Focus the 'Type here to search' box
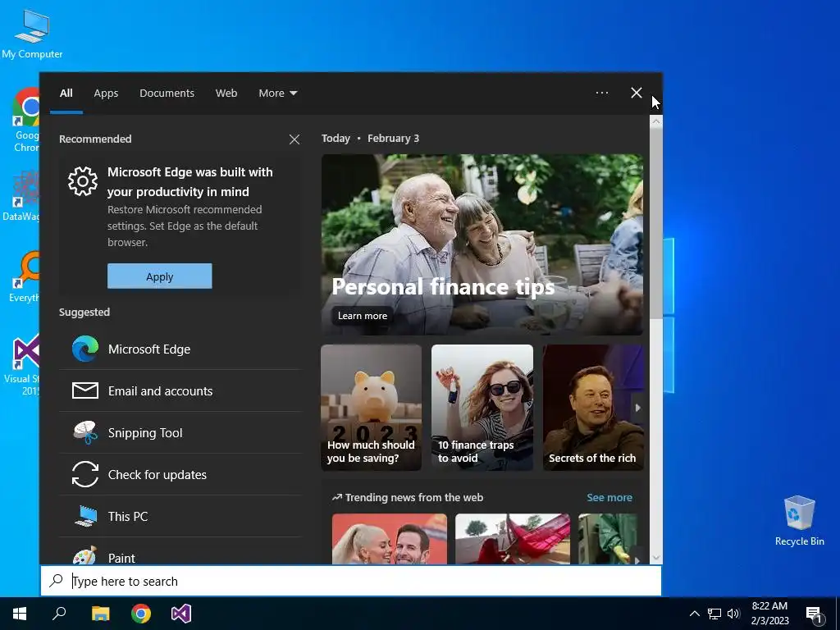The width and height of the screenshot is (840, 630). click(351, 581)
